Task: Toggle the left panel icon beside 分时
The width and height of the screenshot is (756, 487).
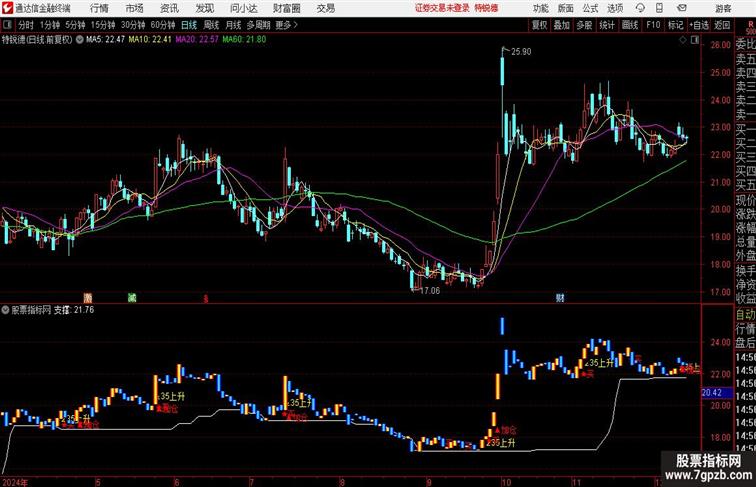Action: (x=7, y=25)
